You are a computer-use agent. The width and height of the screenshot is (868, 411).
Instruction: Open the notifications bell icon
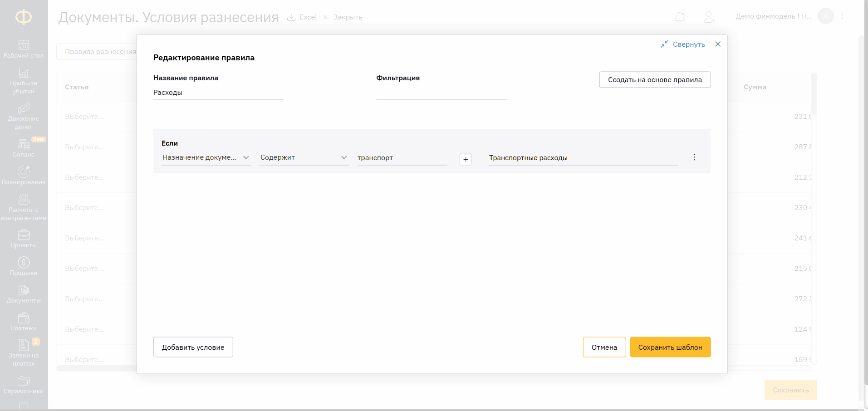pyautogui.click(x=679, y=17)
